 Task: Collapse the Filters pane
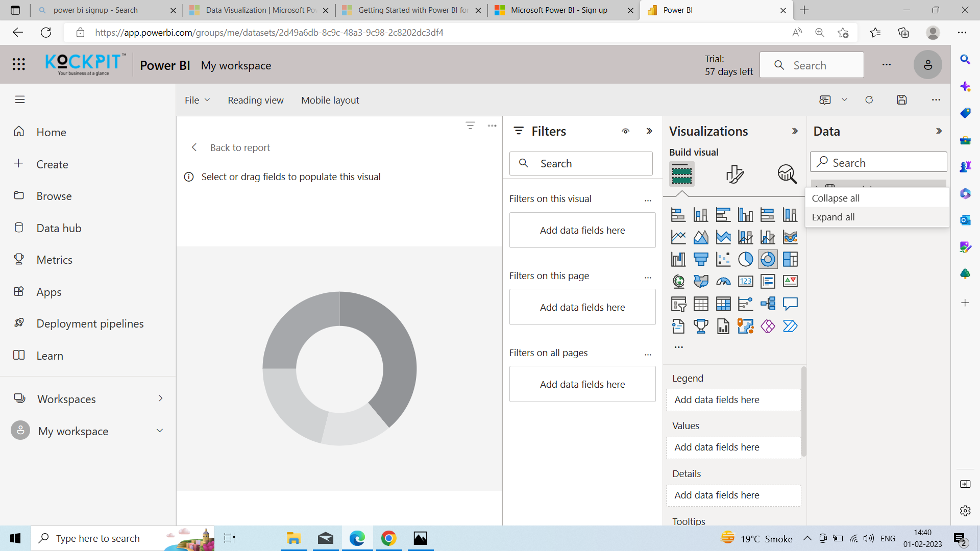(x=649, y=131)
